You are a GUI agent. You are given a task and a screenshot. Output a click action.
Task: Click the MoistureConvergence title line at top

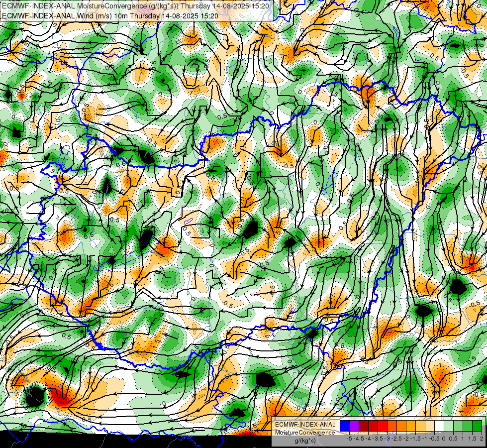[135, 6]
